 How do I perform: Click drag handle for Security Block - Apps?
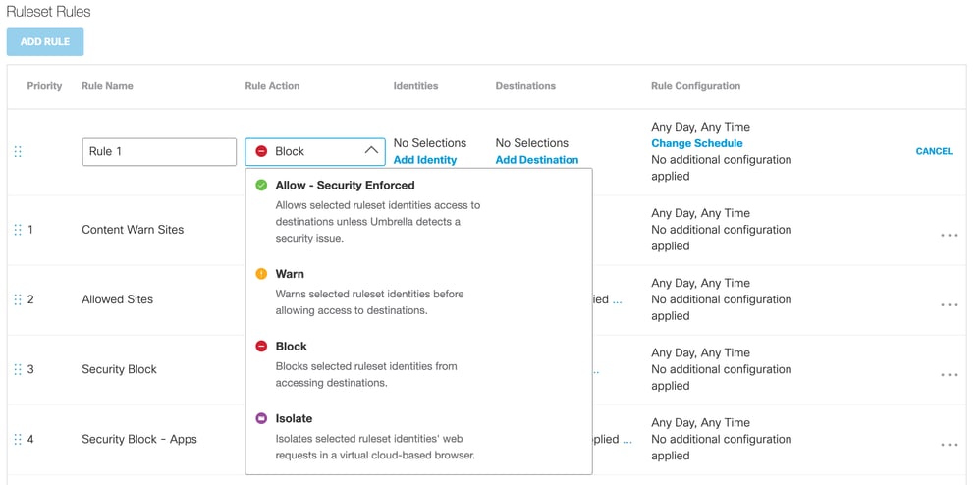tap(18, 439)
